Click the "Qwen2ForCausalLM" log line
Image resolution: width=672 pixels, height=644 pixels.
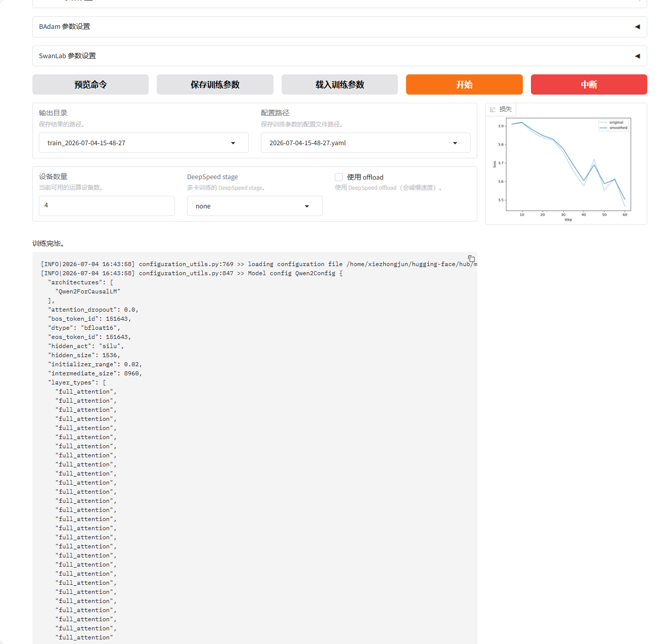88,291
